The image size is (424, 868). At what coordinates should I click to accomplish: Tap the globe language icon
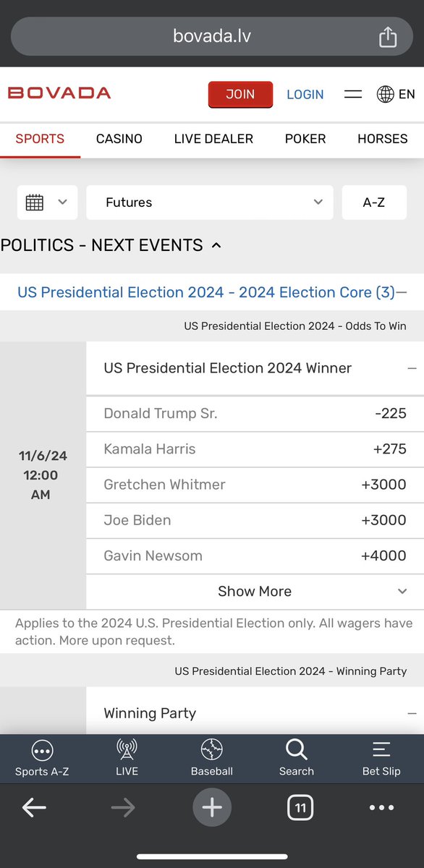click(x=386, y=94)
